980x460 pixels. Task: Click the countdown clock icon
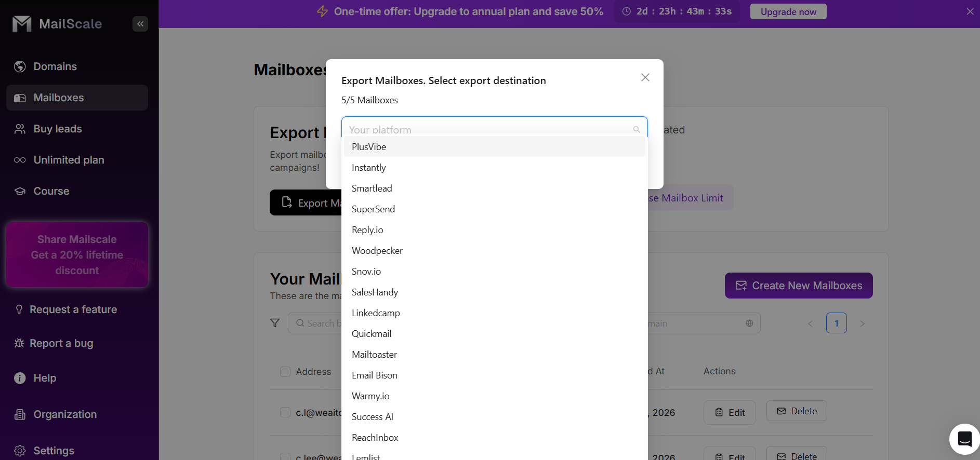pos(627,11)
